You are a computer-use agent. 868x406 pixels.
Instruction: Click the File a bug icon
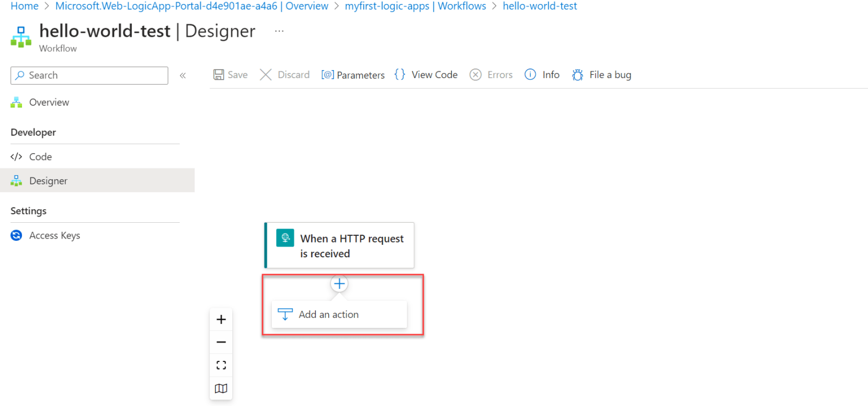coord(578,74)
